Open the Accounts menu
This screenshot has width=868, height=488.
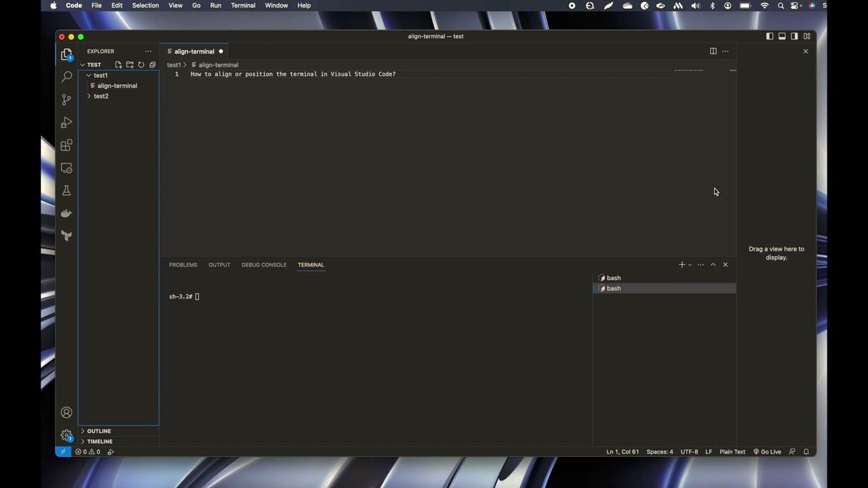coord(66,412)
